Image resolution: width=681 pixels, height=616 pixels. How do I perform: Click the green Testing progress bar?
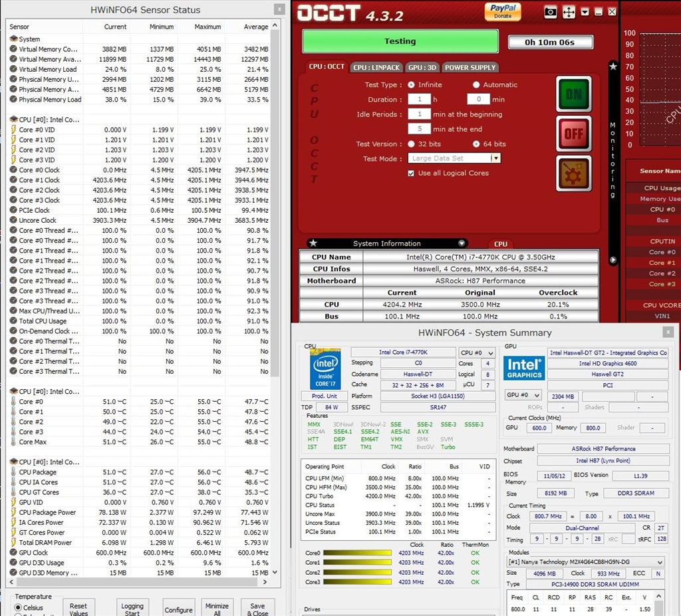click(x=400, y=41)
